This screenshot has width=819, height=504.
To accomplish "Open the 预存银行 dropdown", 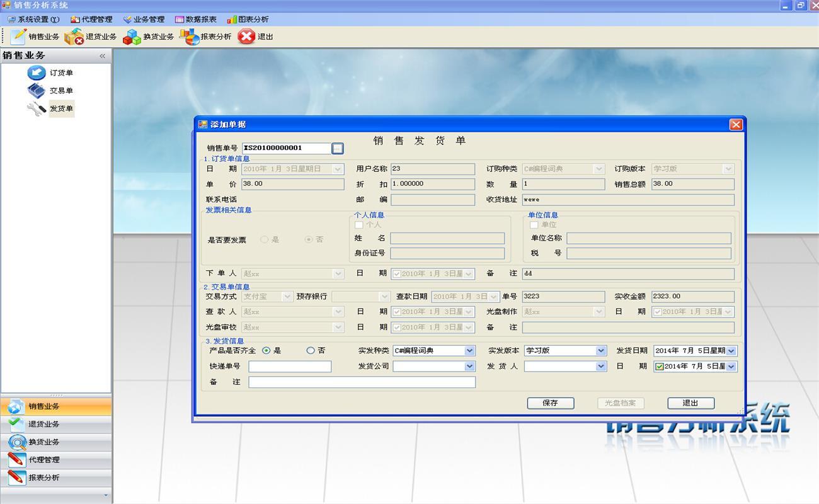I will [x=385, y=296].
